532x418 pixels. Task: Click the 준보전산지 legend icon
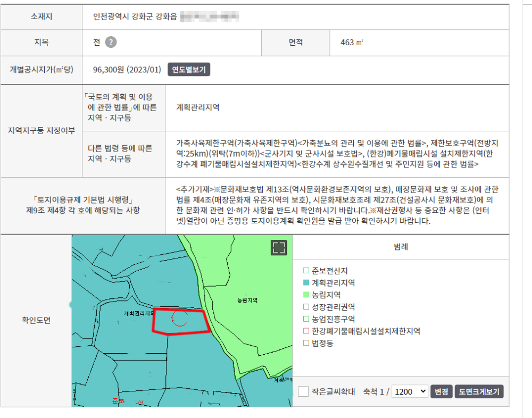[x=306, y=271]
